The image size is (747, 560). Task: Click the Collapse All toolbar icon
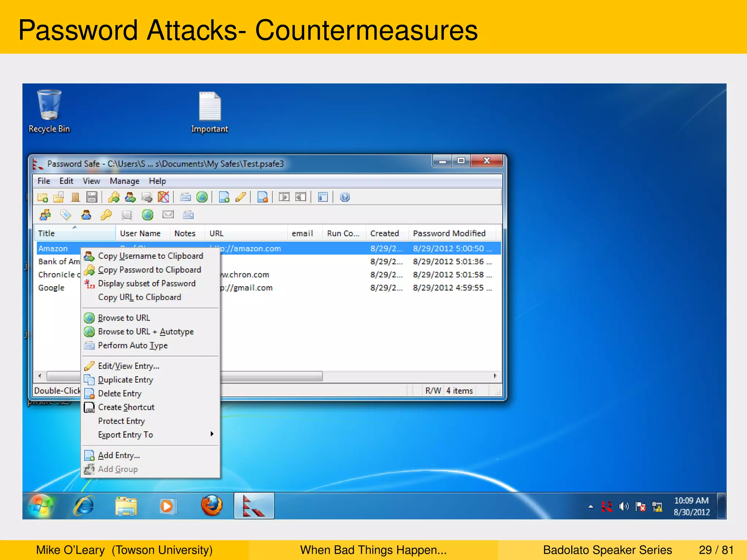click(301, 197)
